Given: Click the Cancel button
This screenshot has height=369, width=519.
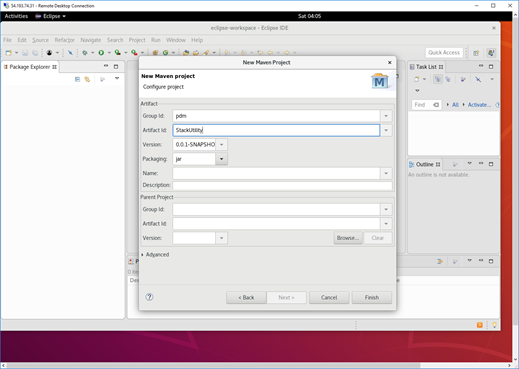Looking at the screenshot, I should (329, 297).
